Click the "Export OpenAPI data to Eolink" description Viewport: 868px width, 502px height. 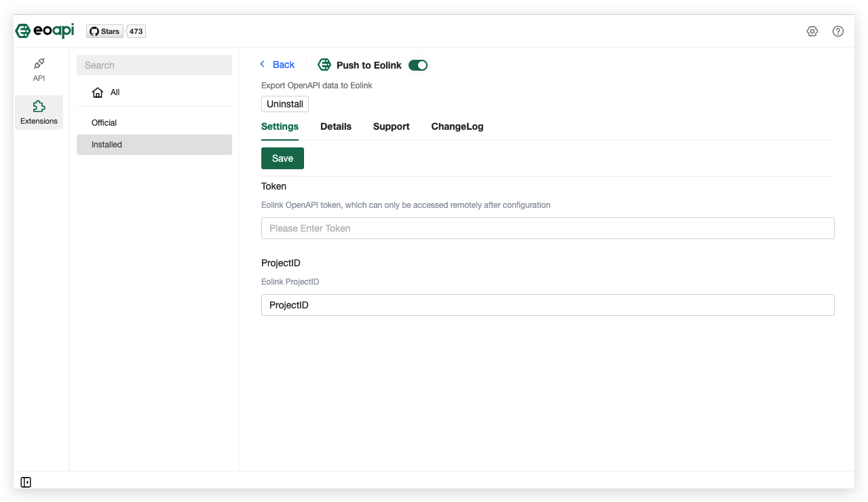[x=317, y=86]
